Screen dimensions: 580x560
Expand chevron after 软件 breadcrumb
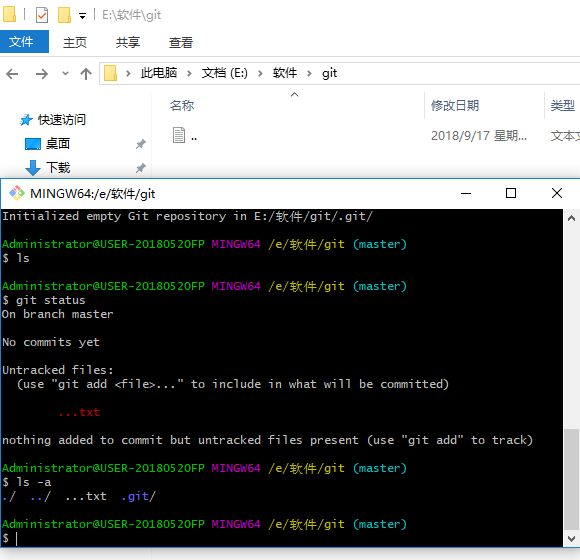pos(309,73)
